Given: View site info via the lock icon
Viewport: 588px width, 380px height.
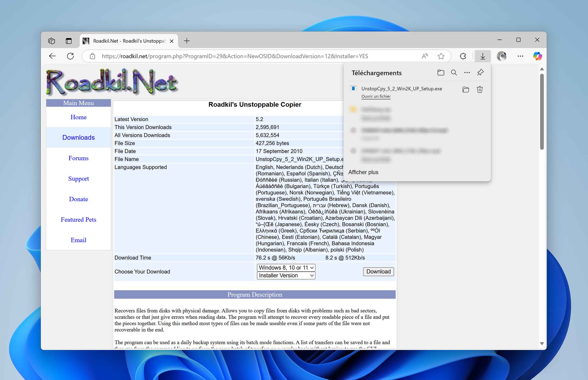Looking at the screenshot, I should [92, 56].
